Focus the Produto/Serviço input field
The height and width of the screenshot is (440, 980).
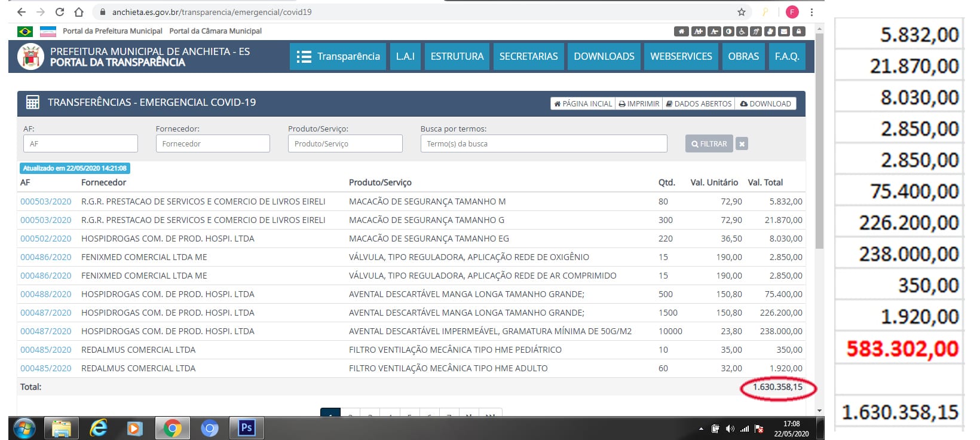(345, 143)
